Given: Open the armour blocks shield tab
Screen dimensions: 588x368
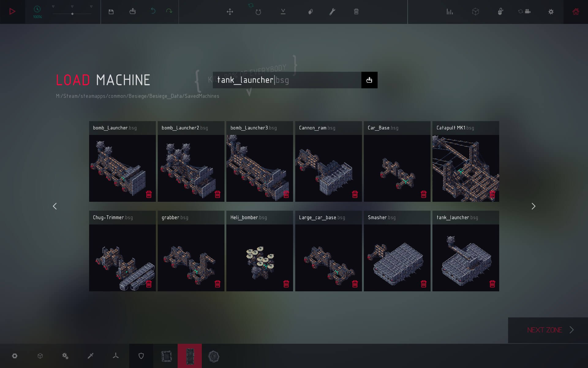Looking at the screenshot, I should 141,356.
